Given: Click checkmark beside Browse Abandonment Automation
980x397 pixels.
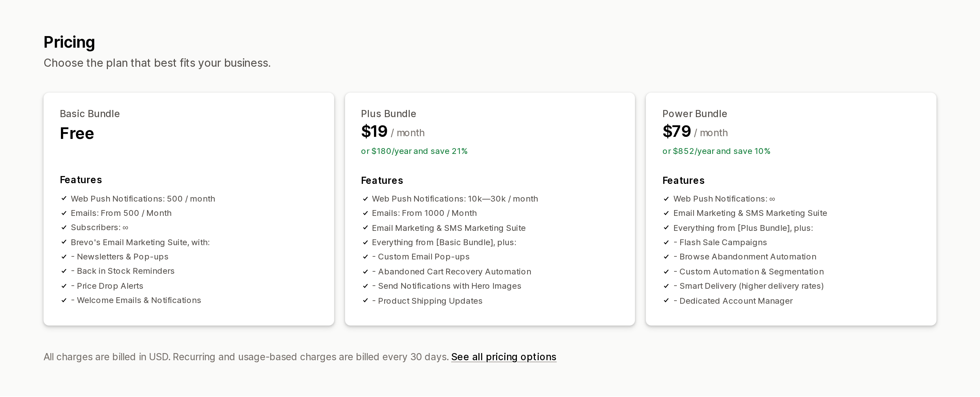Looking at the screenshot, I should click(x=666, y=257).
